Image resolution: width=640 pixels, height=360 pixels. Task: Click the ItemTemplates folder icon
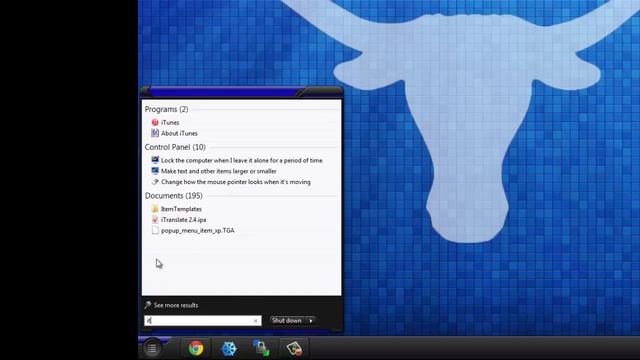click(155, 209)
